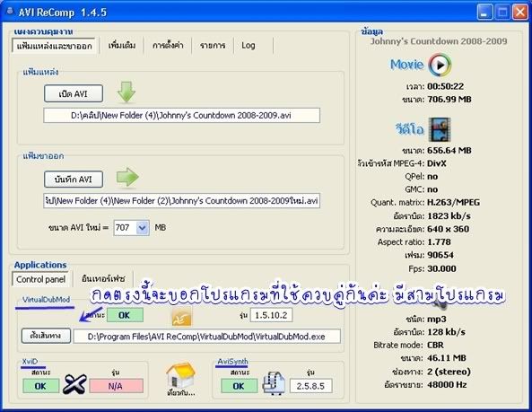532x412 pixels.
Task: Open the new AVI size dropdown
Action: 143,228
